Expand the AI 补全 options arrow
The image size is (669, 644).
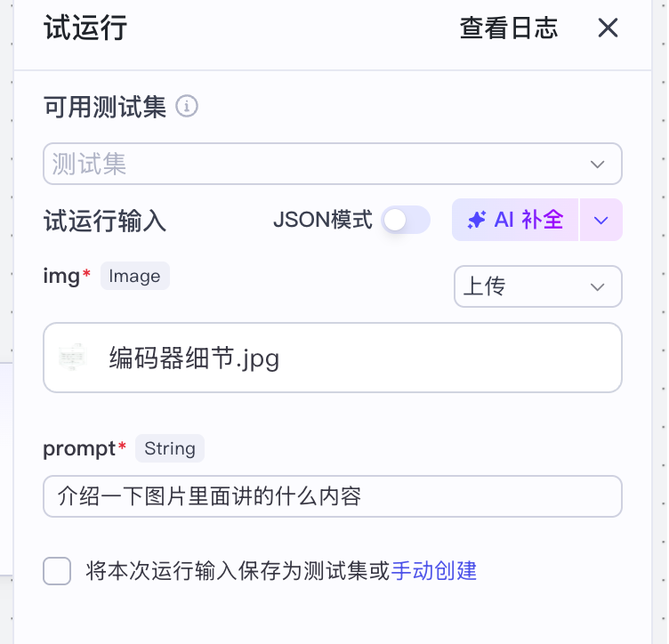[x=600, y=221]
